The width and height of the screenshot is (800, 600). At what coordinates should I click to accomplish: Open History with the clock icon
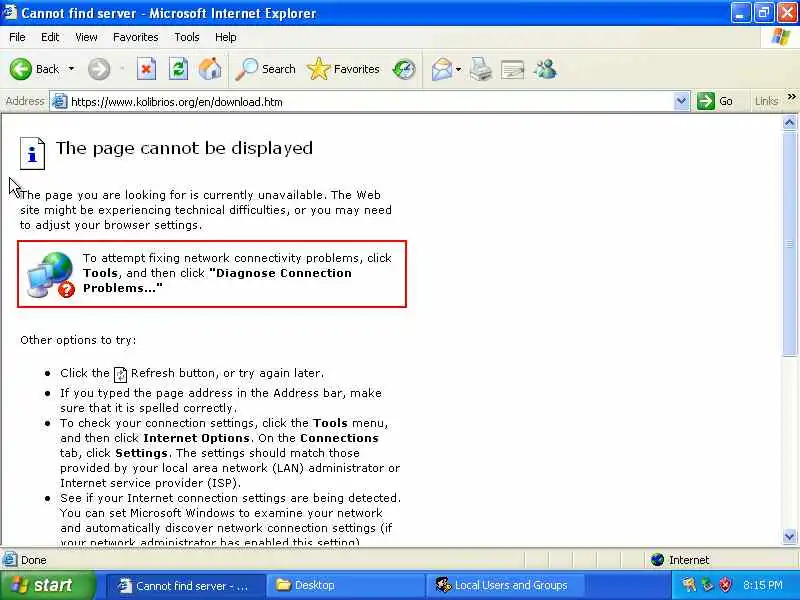tap(404, 69)
